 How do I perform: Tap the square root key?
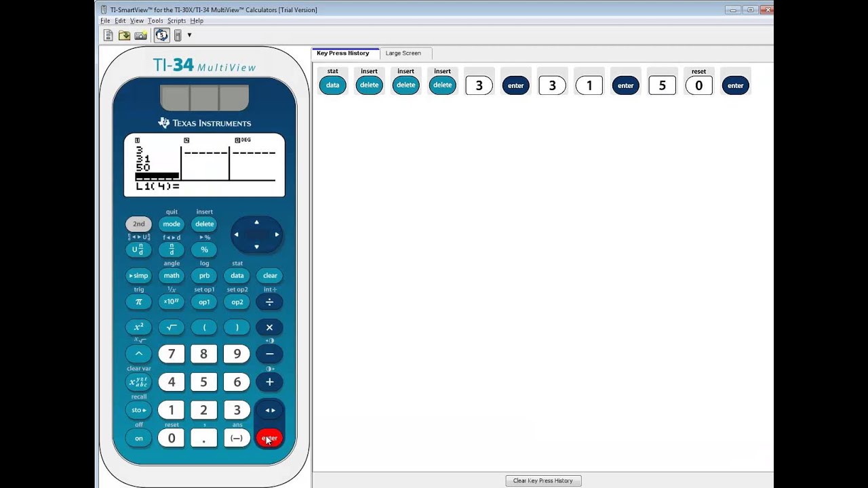(x=172, y=327)
